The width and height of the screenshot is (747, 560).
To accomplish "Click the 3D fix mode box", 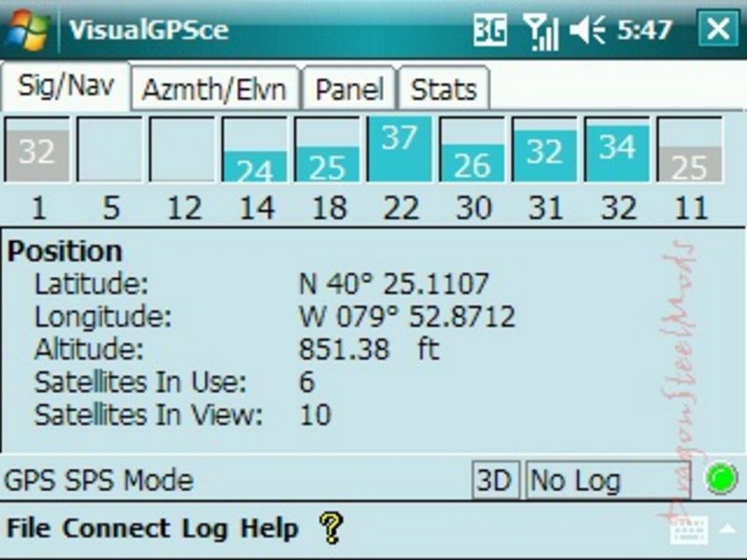I will pyautogui.click(x=495, y=481).
